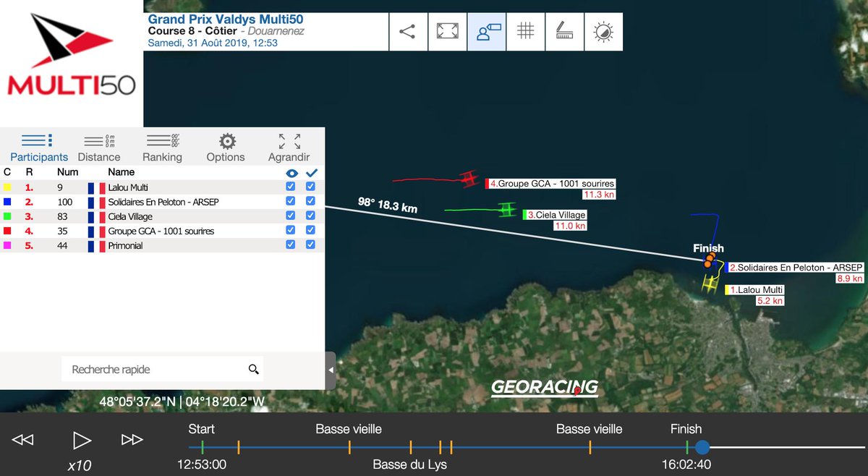Toggle check column for Primonial
Image resolution: width=868 pixels, height=476 pixels.
click(311, 245)
